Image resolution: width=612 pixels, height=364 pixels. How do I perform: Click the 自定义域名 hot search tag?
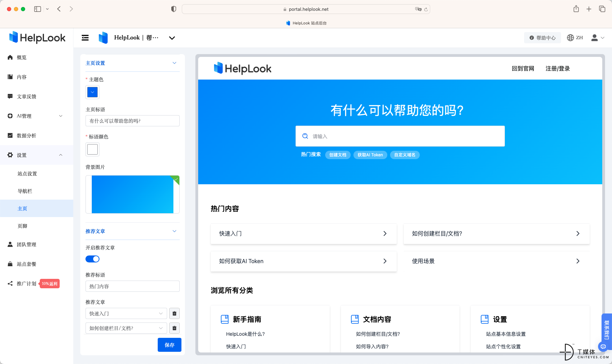click(x=405, y=155)
